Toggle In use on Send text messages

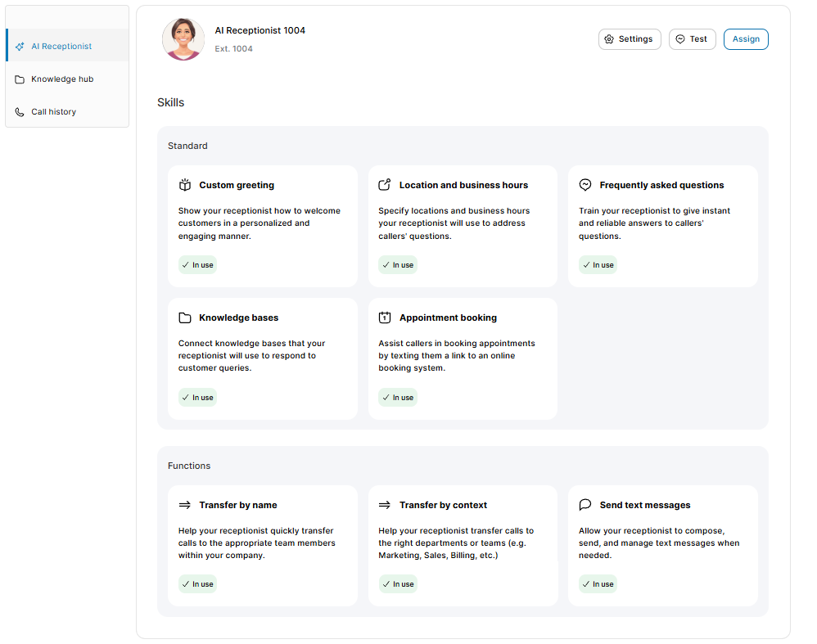pyautogui.click(x=598, y=583)
